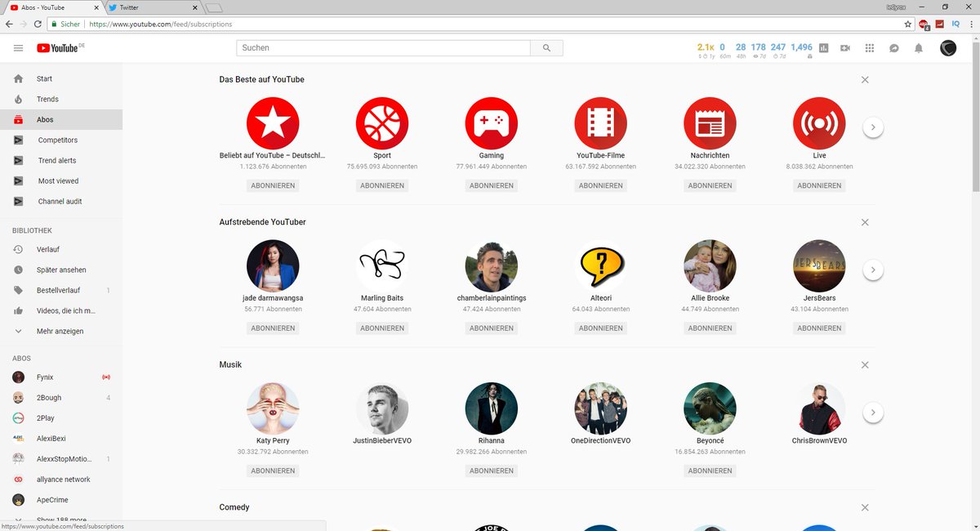Switch to the Twitter tab
This screenshot has width=980, height=531.
point(151,7)
